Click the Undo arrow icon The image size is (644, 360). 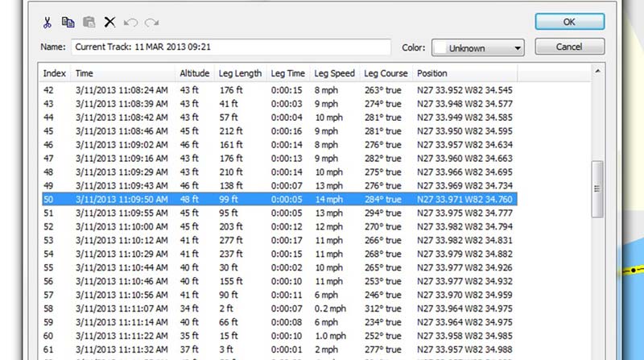[130, 23]
